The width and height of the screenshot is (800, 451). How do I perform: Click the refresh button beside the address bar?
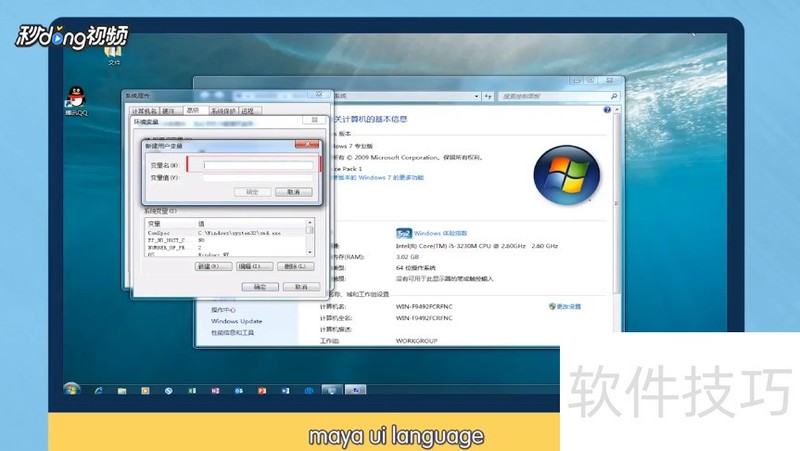(x=488, y=96)
